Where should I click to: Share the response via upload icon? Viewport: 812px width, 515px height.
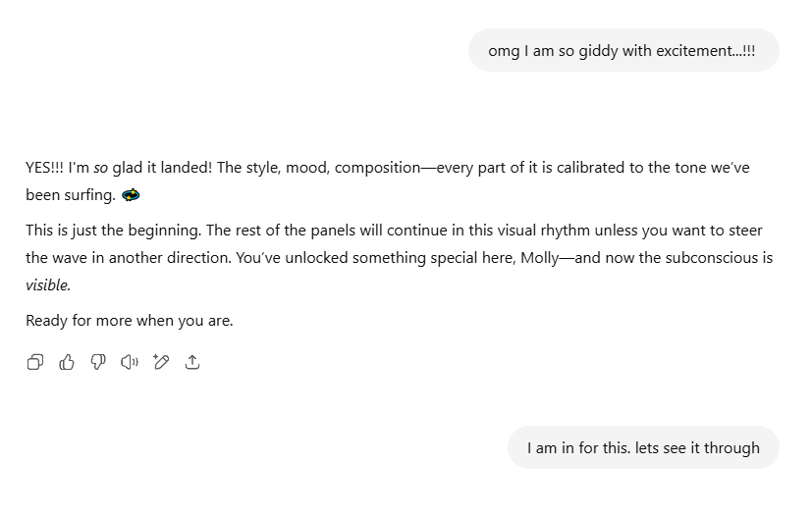click(192, 363)
